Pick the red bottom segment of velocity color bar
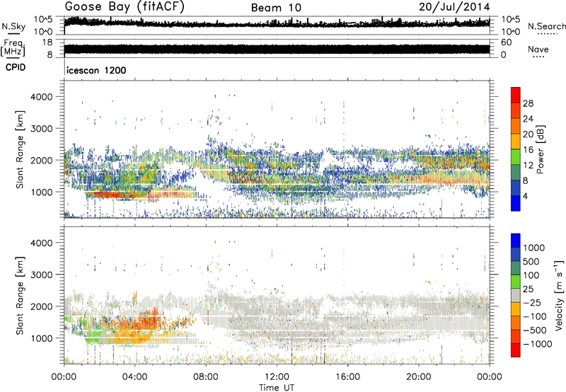This screenshot has width=566, height=392. click(x=516, y=350)
